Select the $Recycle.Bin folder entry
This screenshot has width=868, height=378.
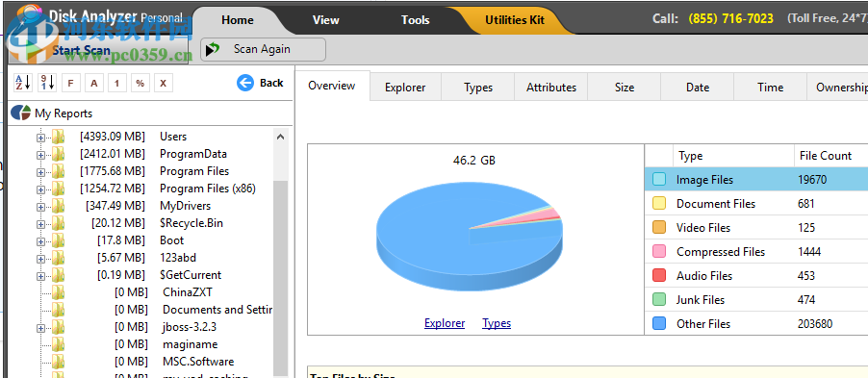click(x=191, y=223)
